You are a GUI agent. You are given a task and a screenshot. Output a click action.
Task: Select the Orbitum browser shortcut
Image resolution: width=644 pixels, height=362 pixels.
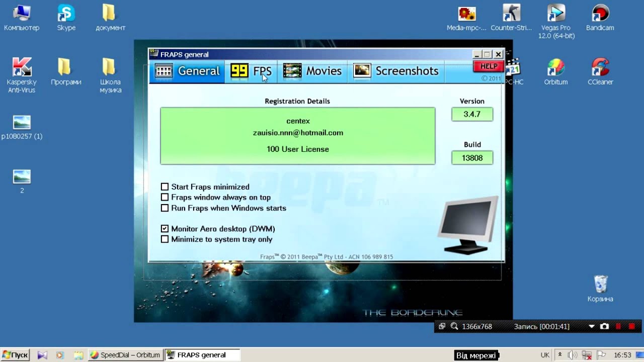click(556, 72)
